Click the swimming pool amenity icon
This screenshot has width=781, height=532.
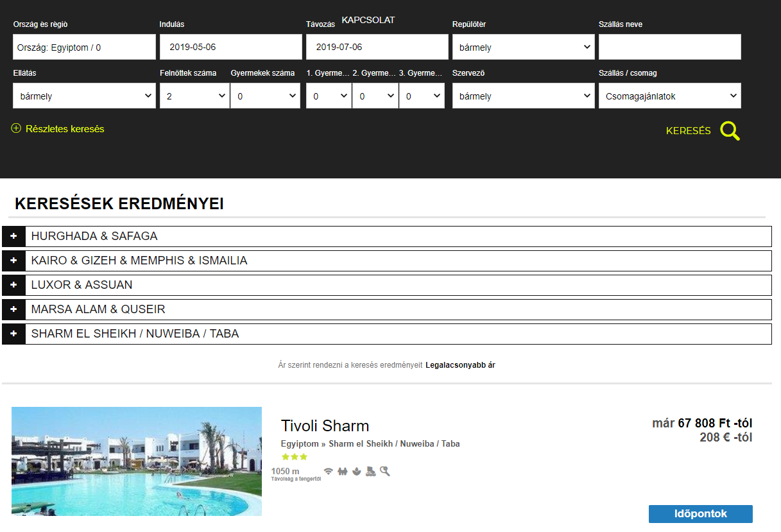371,471
